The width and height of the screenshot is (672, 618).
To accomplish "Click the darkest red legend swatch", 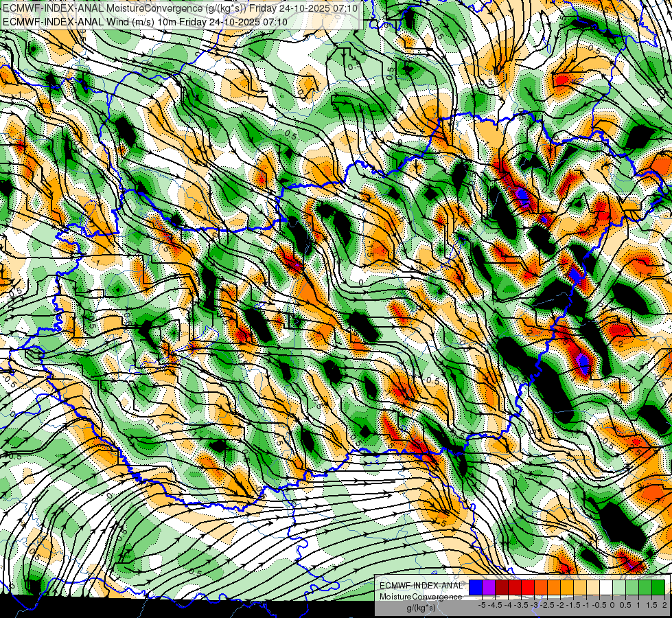I will [502, 587].
